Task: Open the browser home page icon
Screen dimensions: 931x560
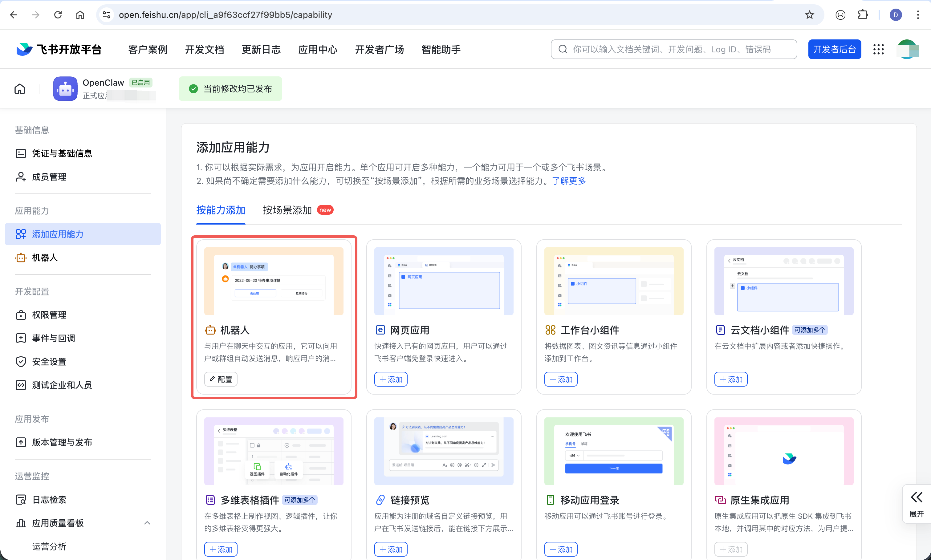Action: click(80, 15)
